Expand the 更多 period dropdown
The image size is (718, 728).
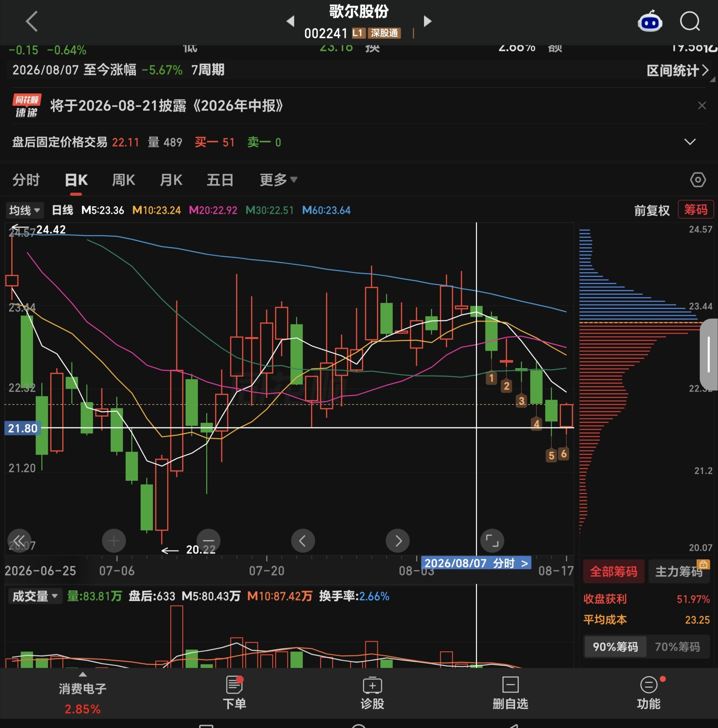coord(278,180)
